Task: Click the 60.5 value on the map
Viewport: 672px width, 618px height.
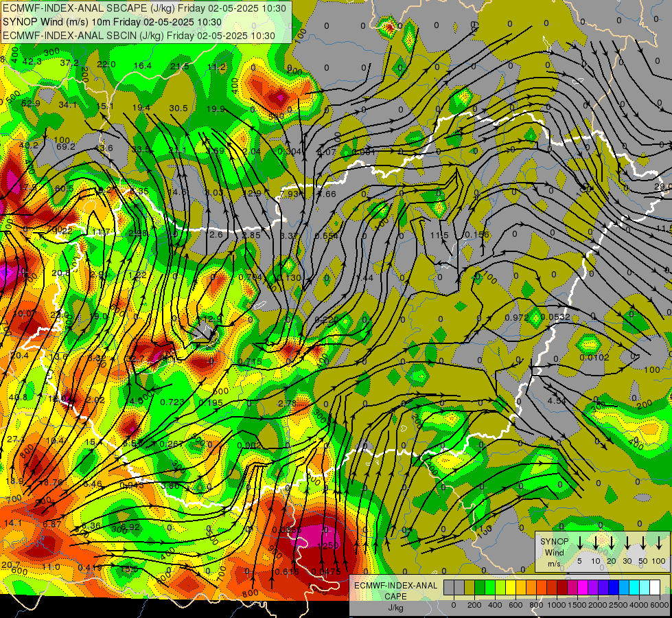Action: (x=65, y=189)
